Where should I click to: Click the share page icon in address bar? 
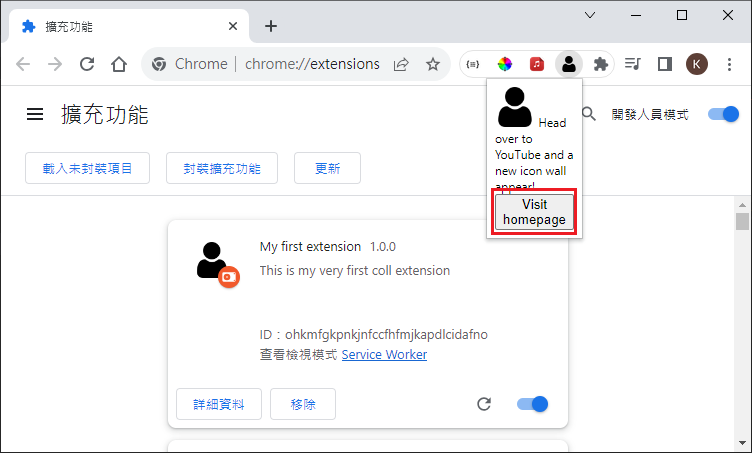tap(401, 64)
